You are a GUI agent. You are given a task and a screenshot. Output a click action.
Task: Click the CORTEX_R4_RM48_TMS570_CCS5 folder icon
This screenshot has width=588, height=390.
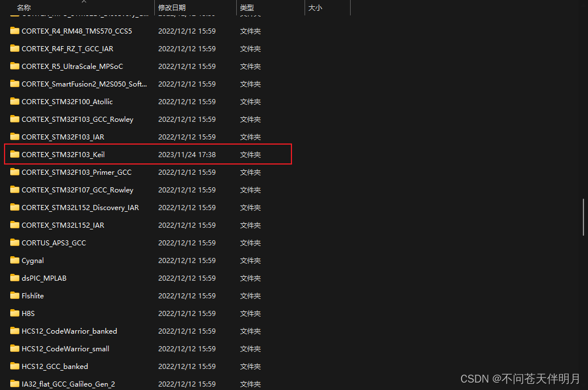15,31
